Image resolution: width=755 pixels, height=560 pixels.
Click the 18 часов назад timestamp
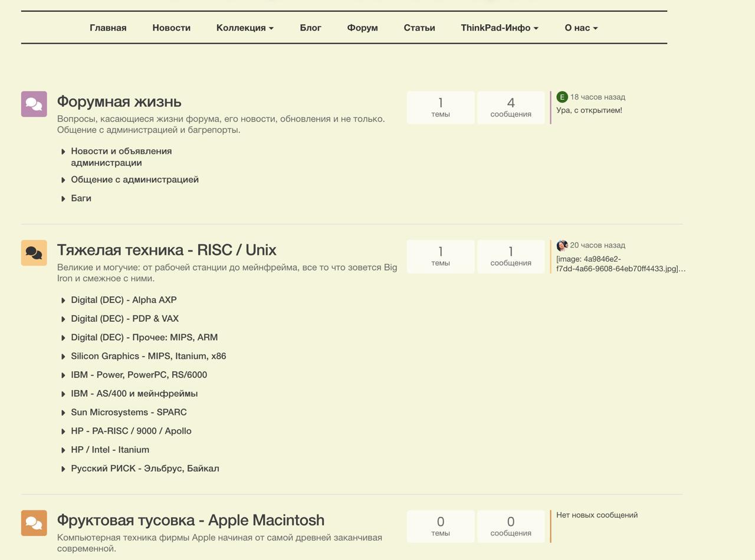(598, 97)
